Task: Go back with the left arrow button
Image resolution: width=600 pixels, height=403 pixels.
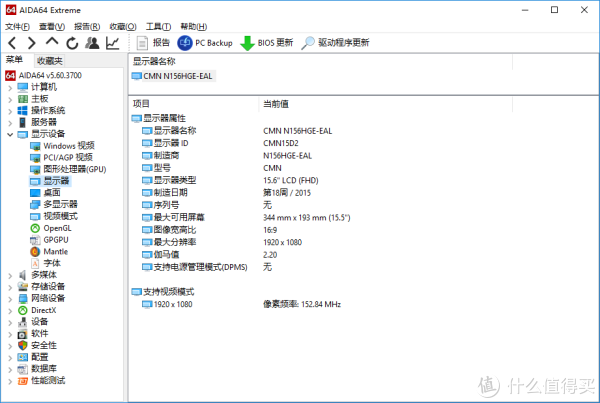Action: [12, 43]
